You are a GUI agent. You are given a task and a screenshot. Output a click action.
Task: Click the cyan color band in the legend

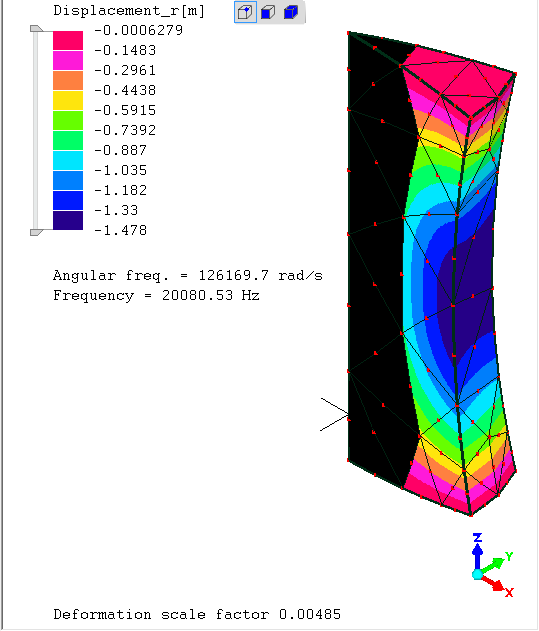pos(68,160)
